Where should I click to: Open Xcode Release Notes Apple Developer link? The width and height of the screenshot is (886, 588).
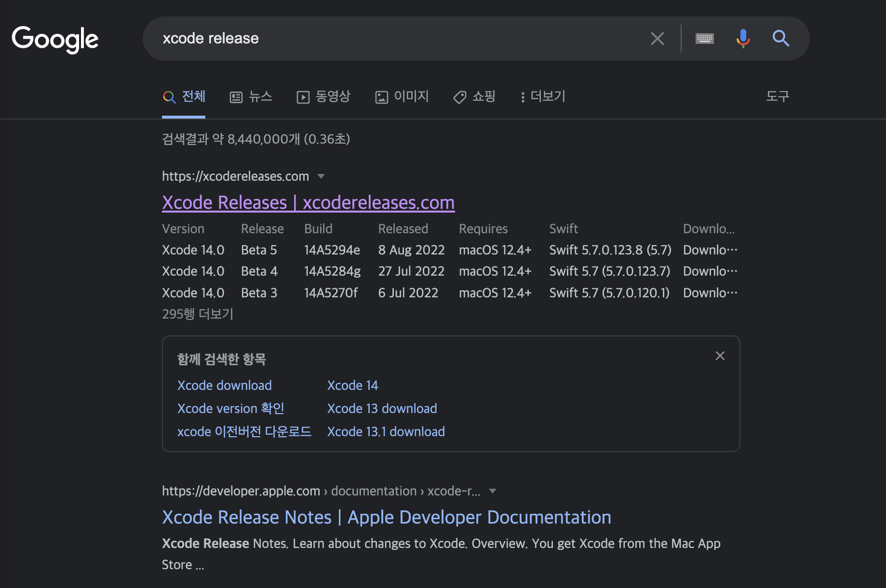click(x=387, y=517)
